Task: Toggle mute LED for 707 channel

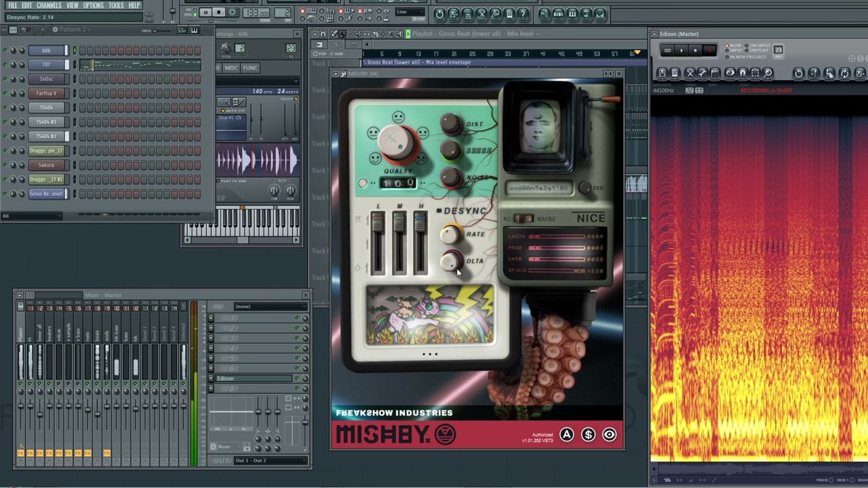Action: [x=5, y=64]
